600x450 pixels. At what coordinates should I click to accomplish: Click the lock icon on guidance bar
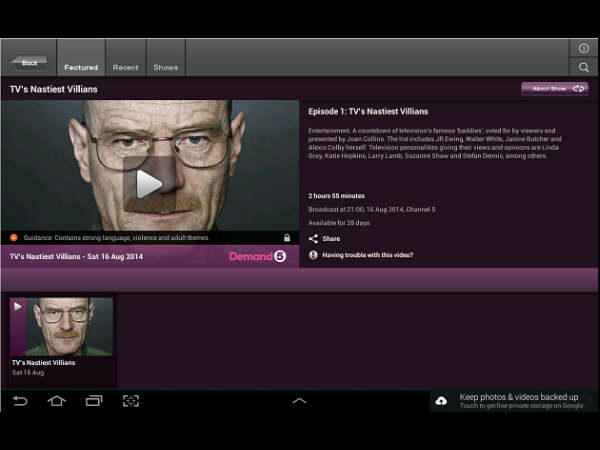point(287,238)
